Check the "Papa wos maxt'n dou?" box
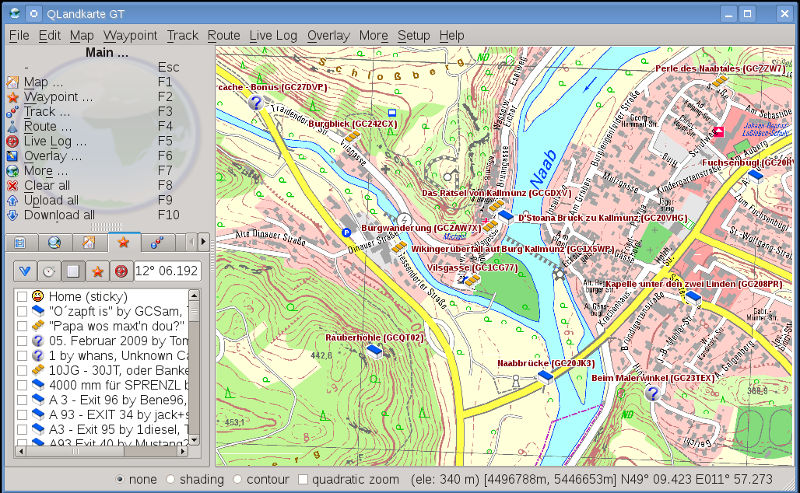 pos(21,326)
